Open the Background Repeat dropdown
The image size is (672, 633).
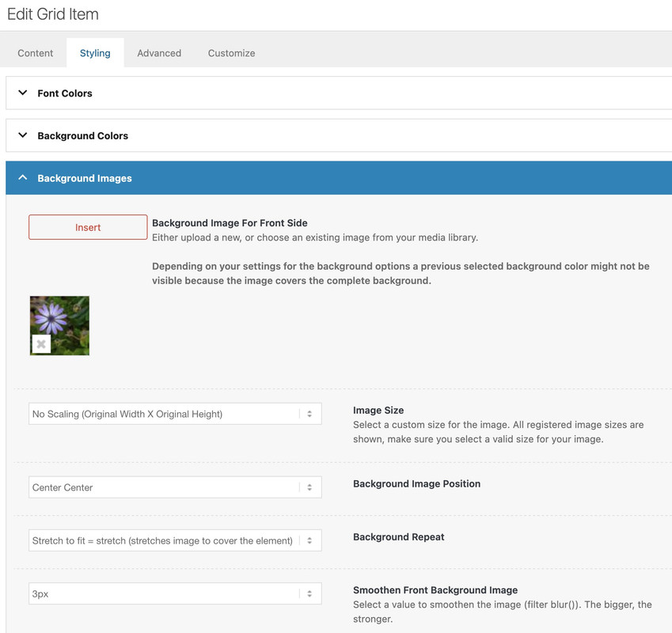175,540
